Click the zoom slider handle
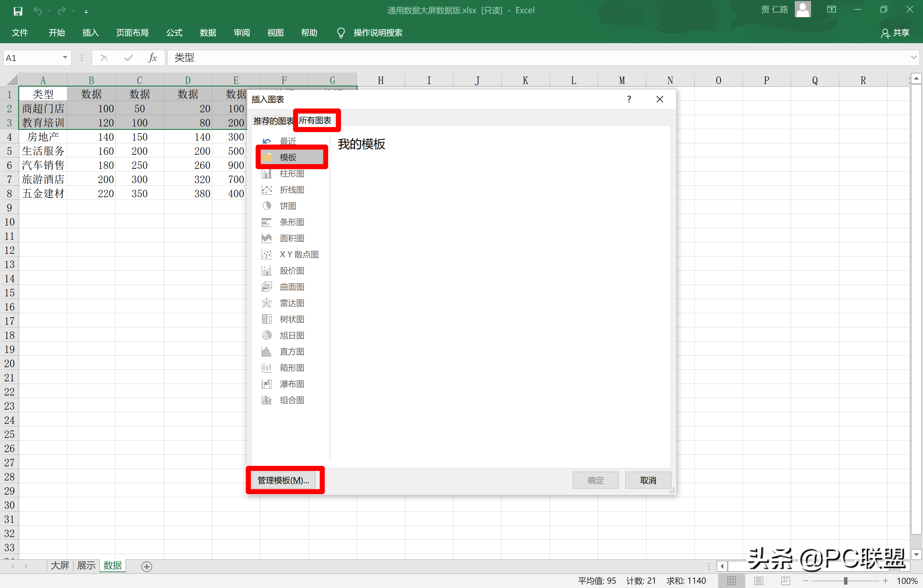Image resolution: width=923 pixels, height=588 pixels. click(845, 581)
